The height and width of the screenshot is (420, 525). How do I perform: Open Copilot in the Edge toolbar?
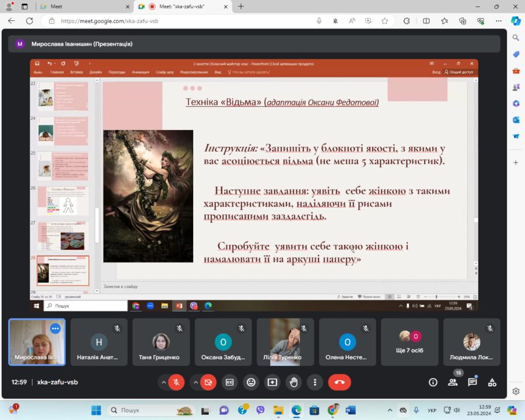[x=516, y=21]
